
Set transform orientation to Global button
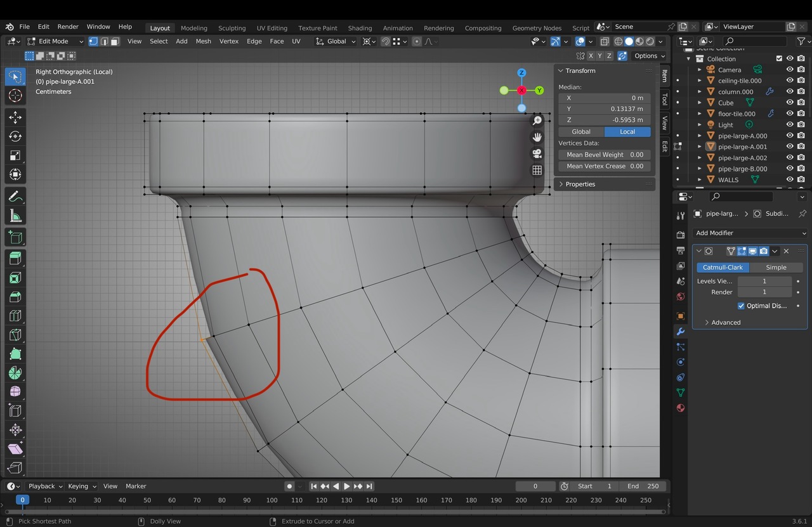[x=580, y=132]
